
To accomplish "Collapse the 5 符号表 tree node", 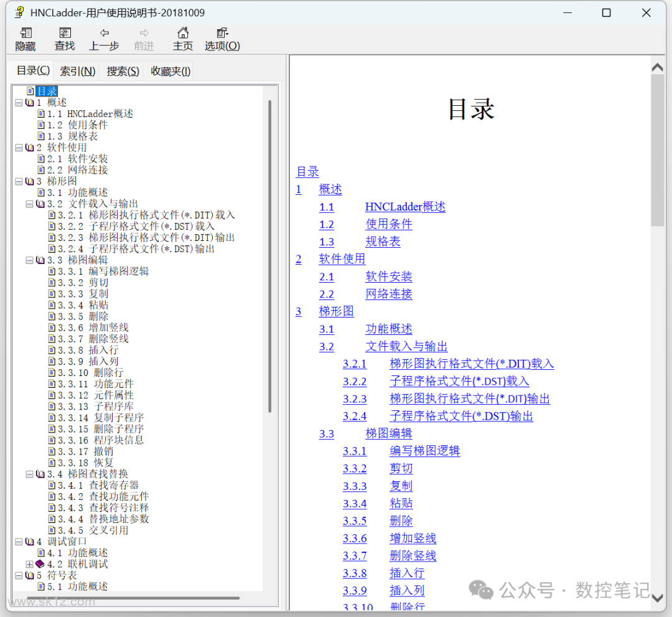I will click(x=19, y=575).
